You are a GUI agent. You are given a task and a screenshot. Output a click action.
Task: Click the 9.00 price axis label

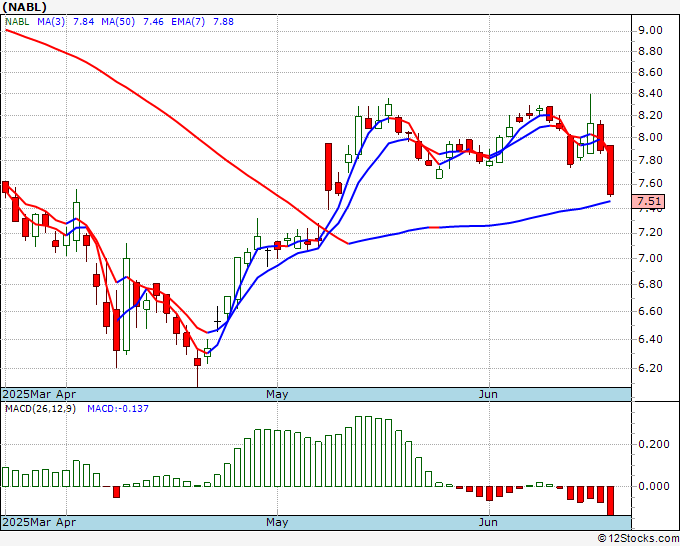click(x=650, y=30)
